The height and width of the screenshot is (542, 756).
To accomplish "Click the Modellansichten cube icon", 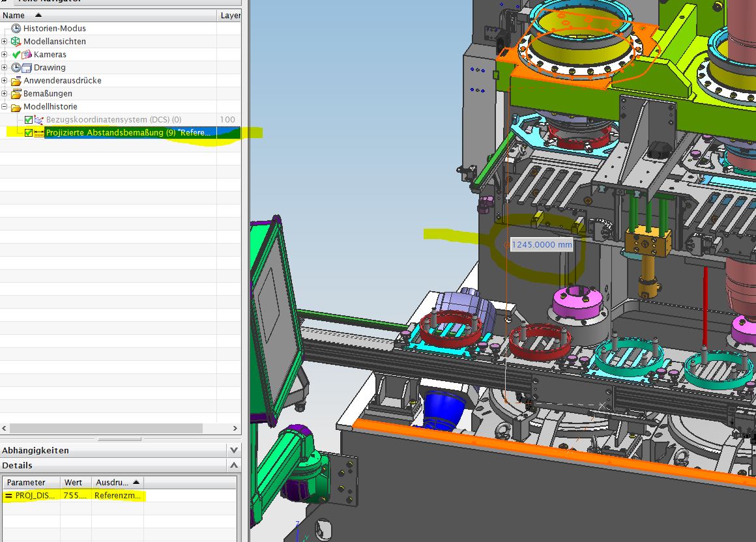I will coord(16,42).
